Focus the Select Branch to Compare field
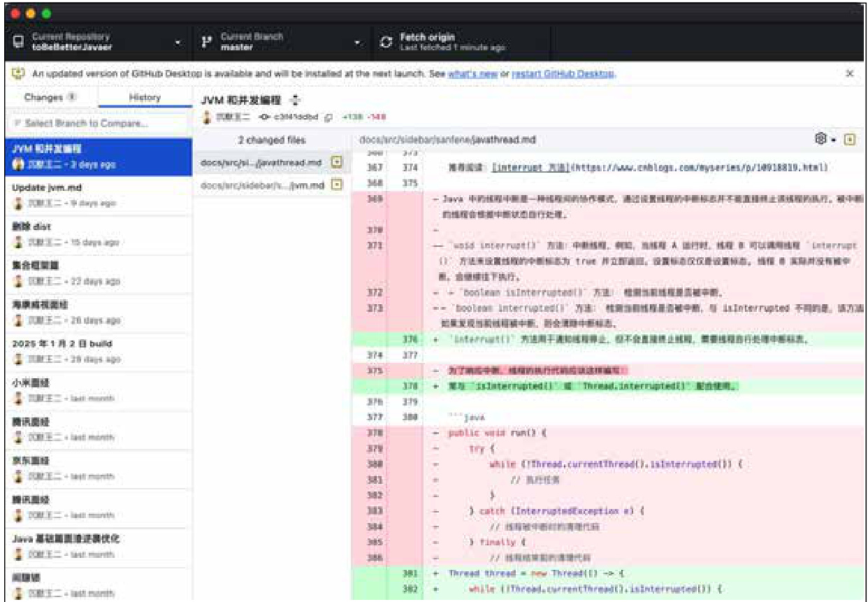 98,124
